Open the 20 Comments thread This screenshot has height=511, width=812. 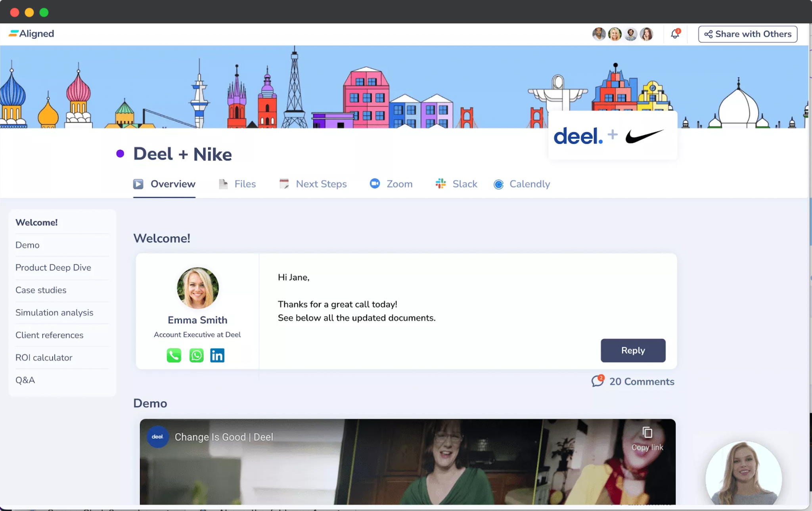click(642, 381)
